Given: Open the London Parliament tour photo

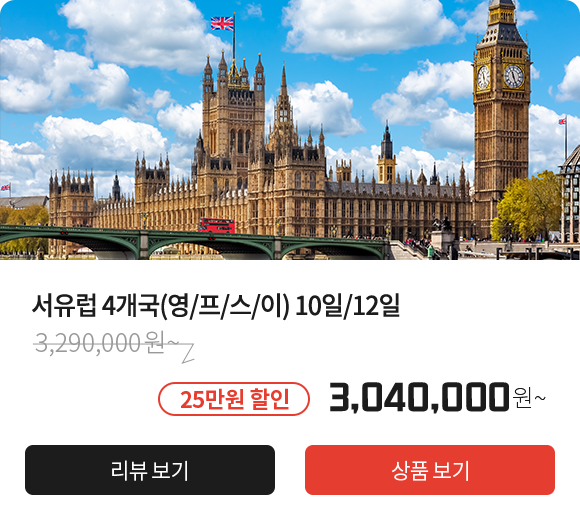Looking at the screenshot, I should [290, 129].
